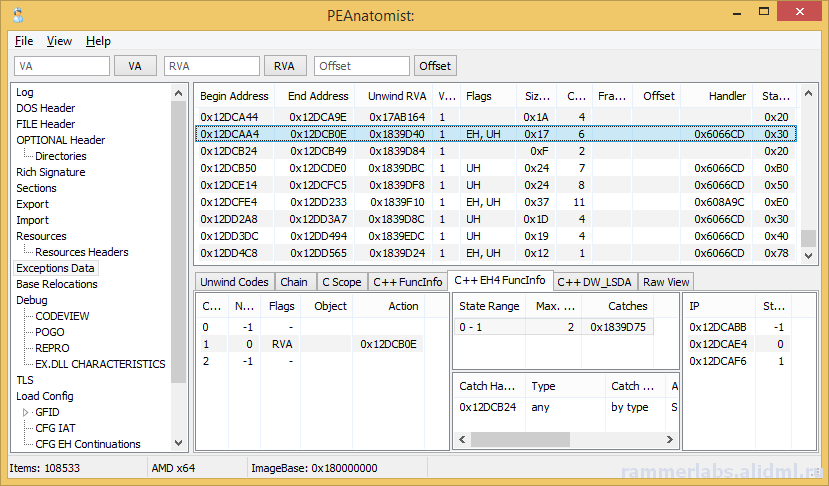Click catch table horizontal scroll left arrow
Screen dimensions: 829x486
(x=463, y=439)
